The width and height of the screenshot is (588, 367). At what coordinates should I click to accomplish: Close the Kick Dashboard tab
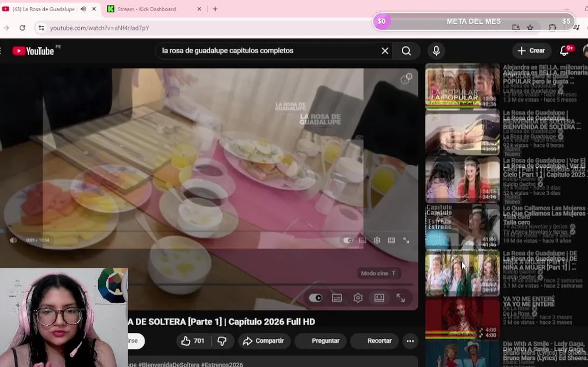[199, 9]
